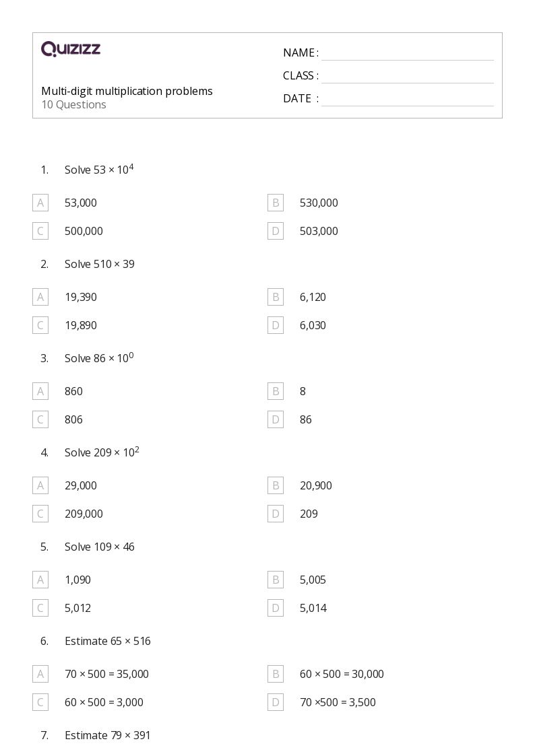The image size is (535, 756).
Task: Choose option B, 60 × 500 = 30,000
Action: [276, 674]
